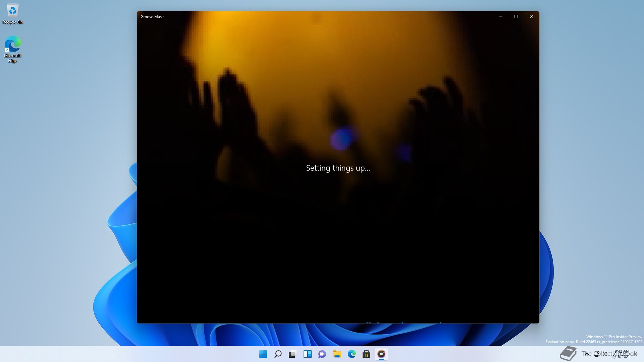
Task: Minimize the Groove Music window
Action: pos(501,16)
